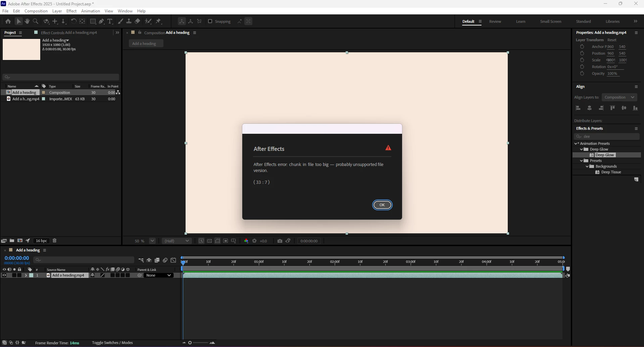Switch to Effect Controls tab
The image size is (644, 347).
tap(69, 33)
